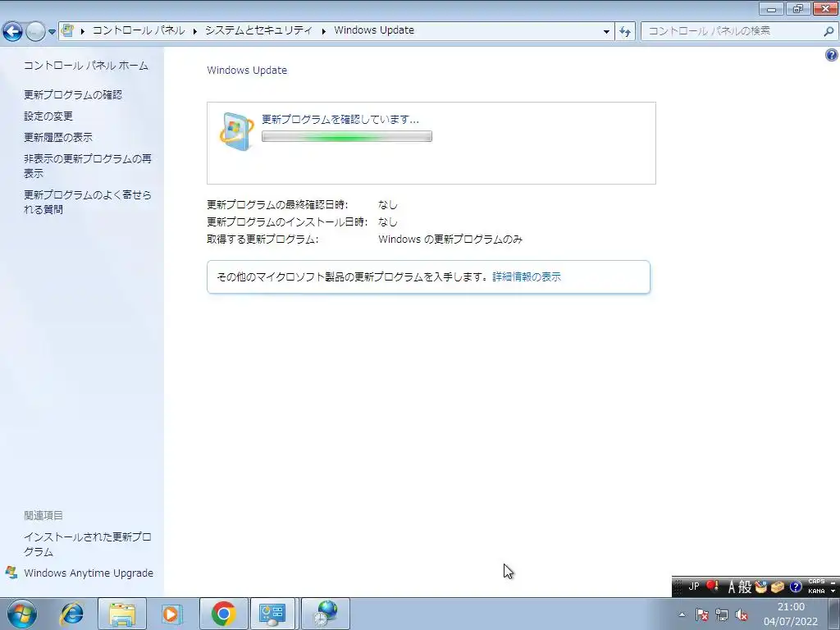Screen dimensions: 840x630
Task: Open 更新プログラムのよく寄せられる質問
Action: [x=87, y=202]
